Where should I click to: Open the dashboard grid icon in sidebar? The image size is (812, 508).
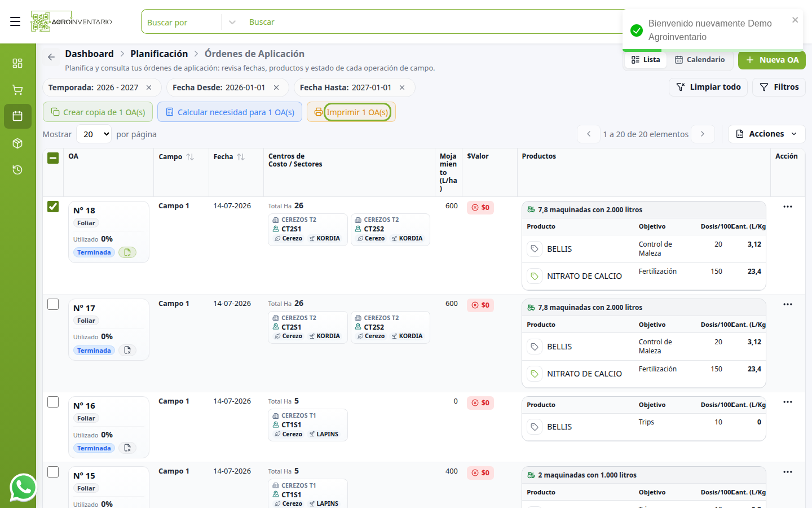[17, 63]
